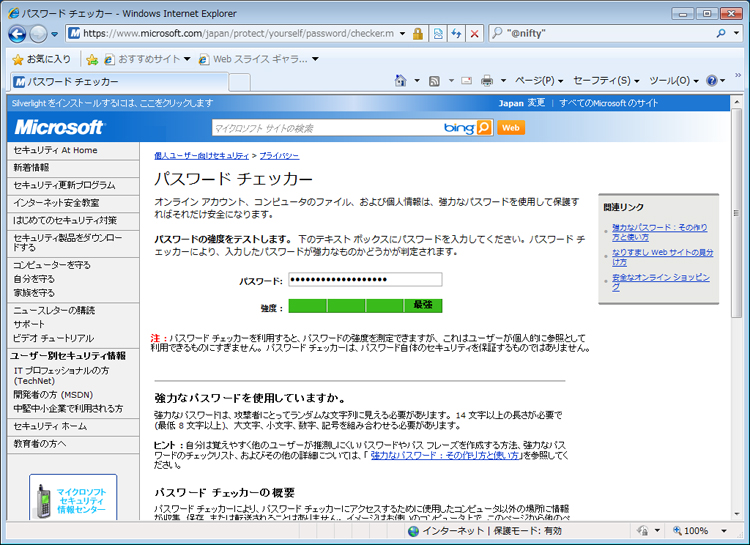
Task: Click the Print icon
Action: (487, 81)
